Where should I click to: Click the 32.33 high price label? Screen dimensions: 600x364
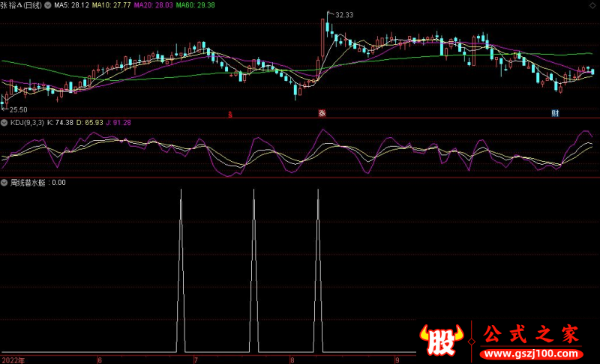344,15
